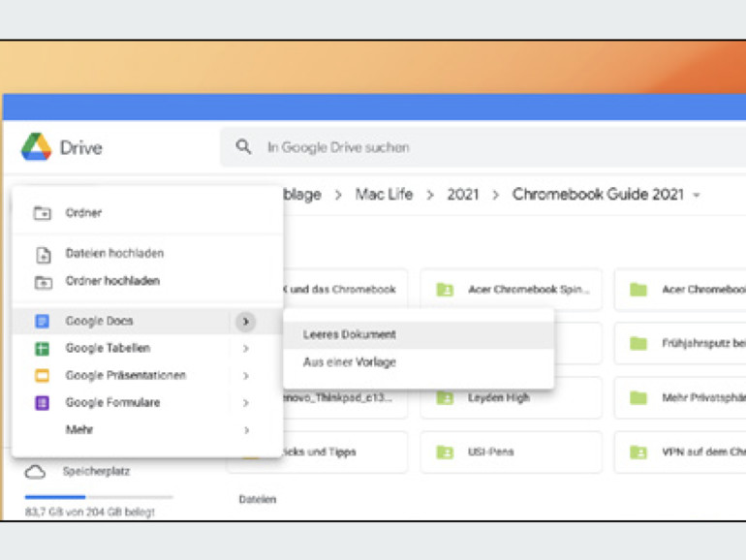Click the storage usage progress bar
This screenshot has height=560, width=746.
(99, 497)
